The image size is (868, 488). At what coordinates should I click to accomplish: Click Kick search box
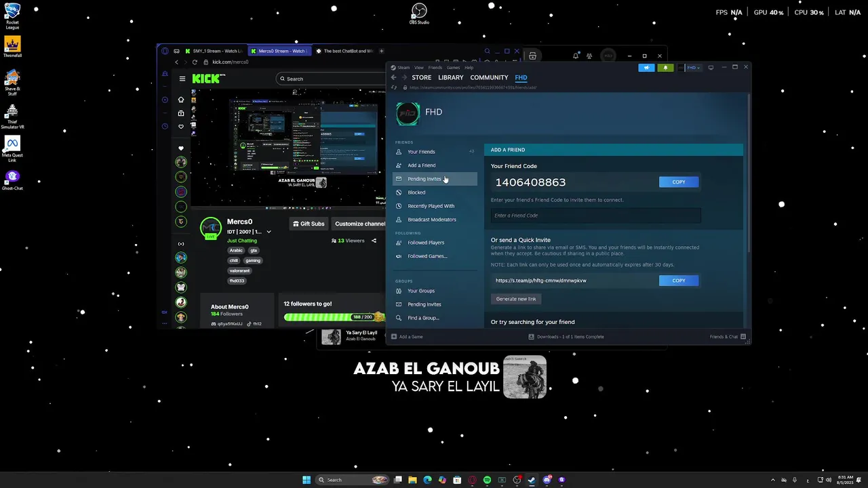(331, 79)
